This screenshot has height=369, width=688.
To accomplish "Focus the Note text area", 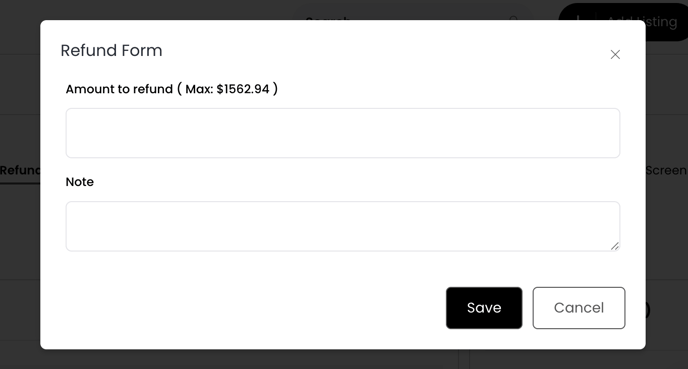I will coord(343,226).
